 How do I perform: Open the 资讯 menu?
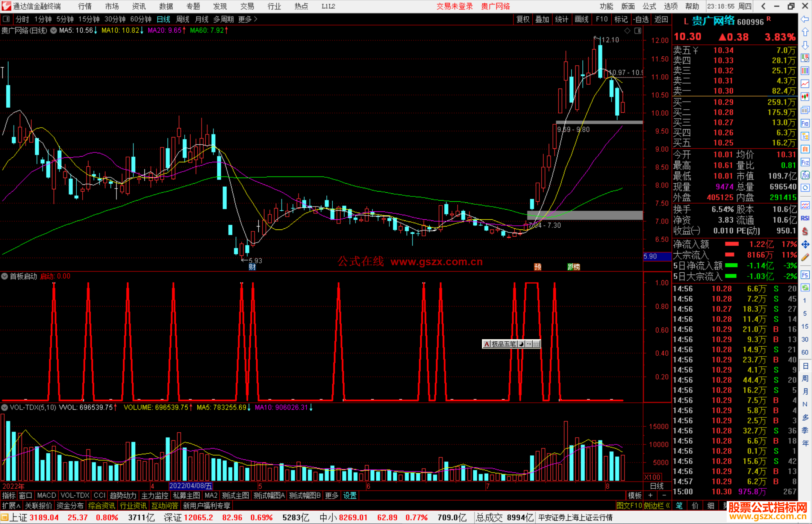coord(139,6)
